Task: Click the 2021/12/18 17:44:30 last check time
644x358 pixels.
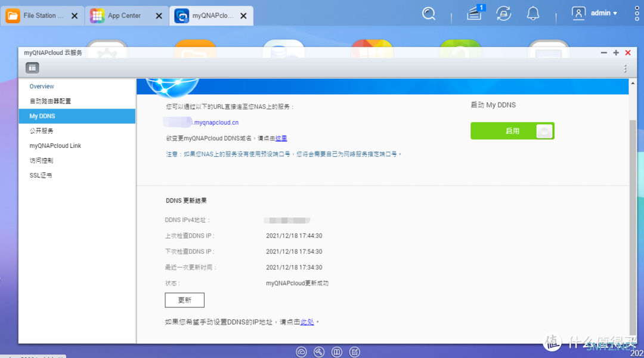Action: tap(294, 236)
